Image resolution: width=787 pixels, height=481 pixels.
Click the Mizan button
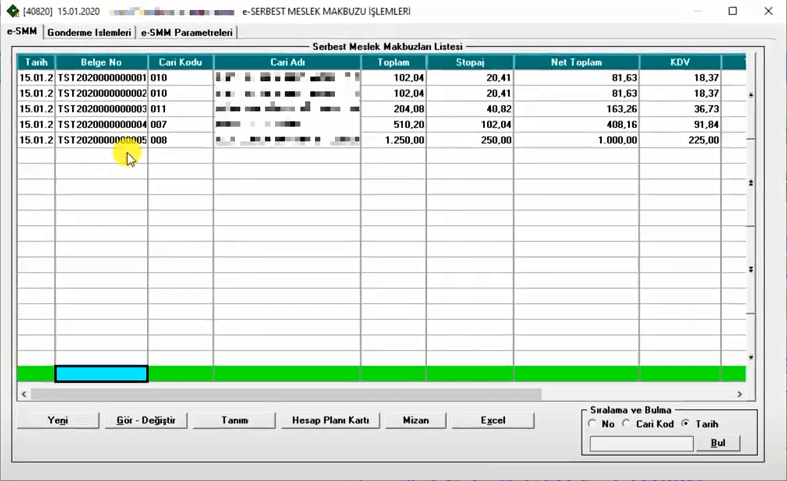click(x=415, y=421)
